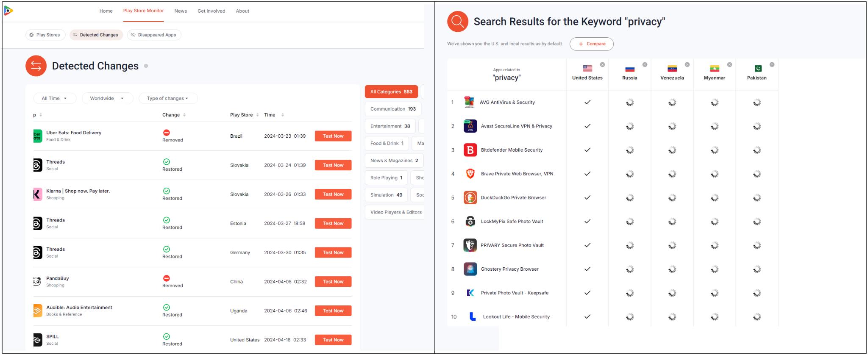The image size is (868, 355).
Task: Click the Compare button
Action: tap(592, 44)
